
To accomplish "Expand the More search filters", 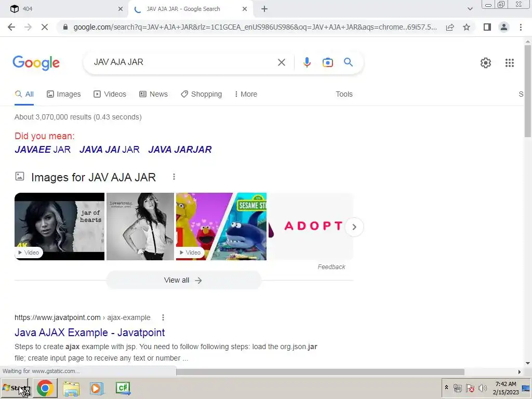I will (246, 95).
